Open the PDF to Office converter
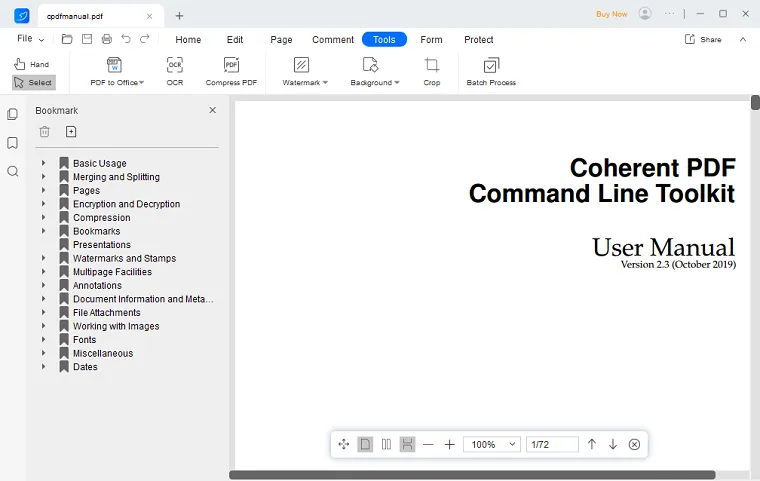This screenshot has height=481, width=760. coord(117,71)
